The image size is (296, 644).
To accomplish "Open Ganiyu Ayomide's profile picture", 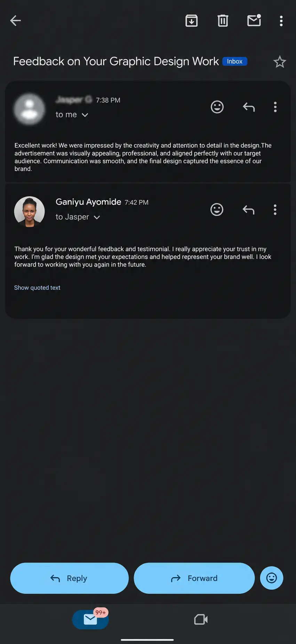I will pos(29,211).
